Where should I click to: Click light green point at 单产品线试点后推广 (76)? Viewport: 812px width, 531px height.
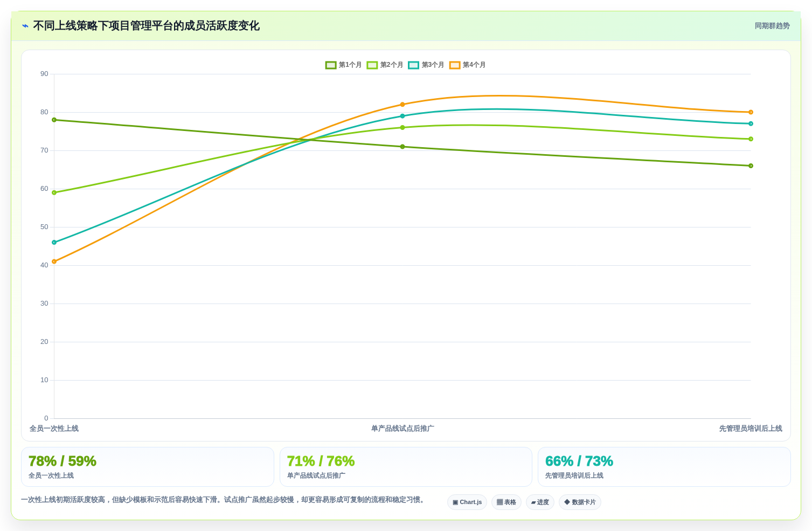[x=402, y=128]
